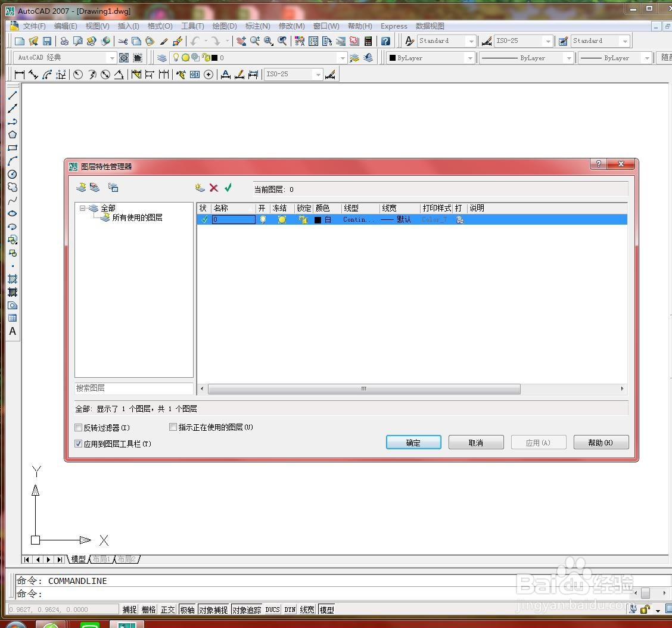The width and height of the screenshot is (672, 628).
Task: Select the Arc tool in the draw toolbar
Action: click(13, 161)
